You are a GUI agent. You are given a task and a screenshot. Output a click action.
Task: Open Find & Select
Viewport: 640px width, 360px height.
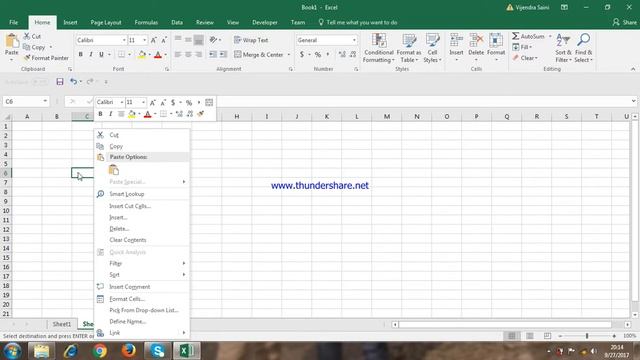583,48
